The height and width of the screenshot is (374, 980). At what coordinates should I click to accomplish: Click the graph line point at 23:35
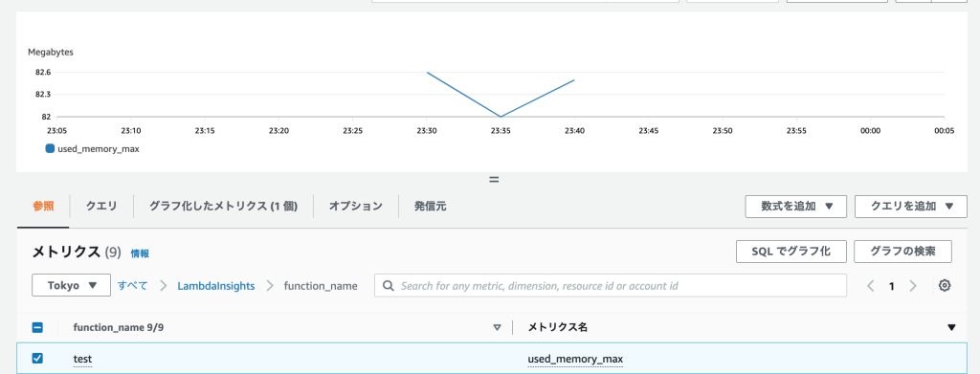[500, 117]
